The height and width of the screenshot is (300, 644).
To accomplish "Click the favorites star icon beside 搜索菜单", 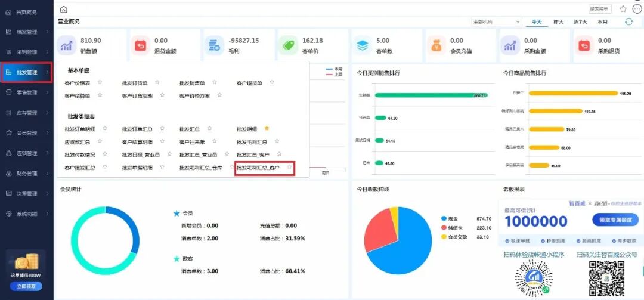I will pyautogui.click(x=623, y=9).
